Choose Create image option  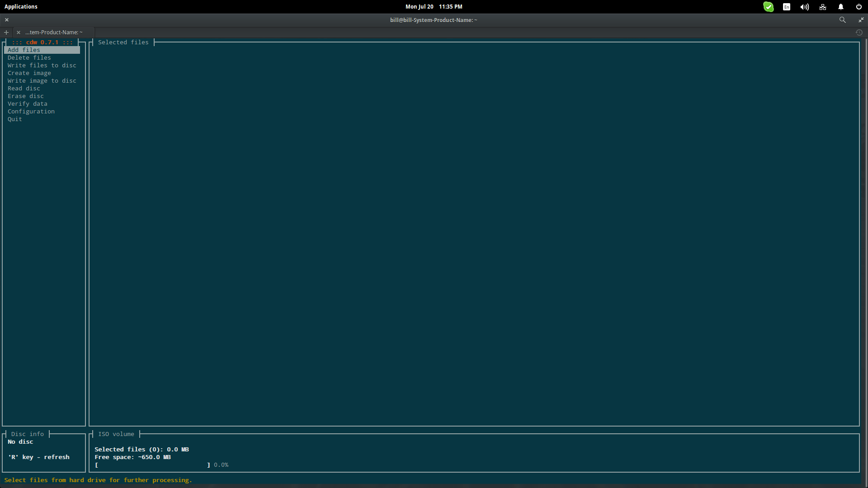pos(29,73)
